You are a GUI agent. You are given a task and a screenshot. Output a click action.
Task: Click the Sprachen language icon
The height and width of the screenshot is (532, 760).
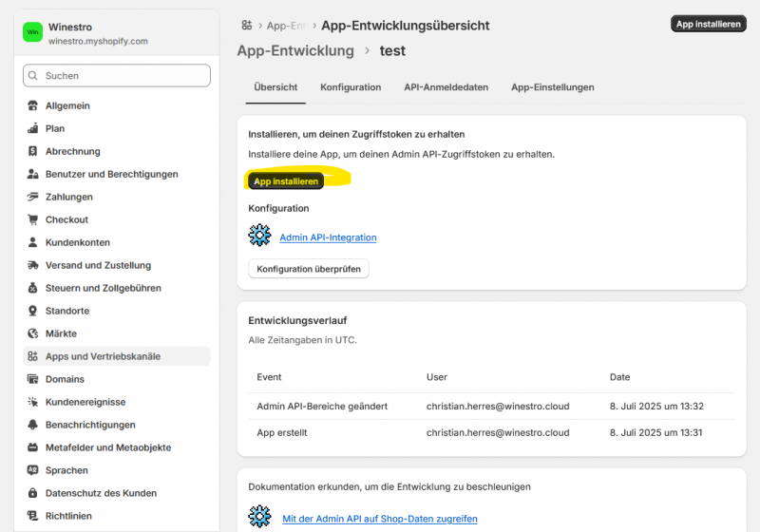(x=33, y=470)
